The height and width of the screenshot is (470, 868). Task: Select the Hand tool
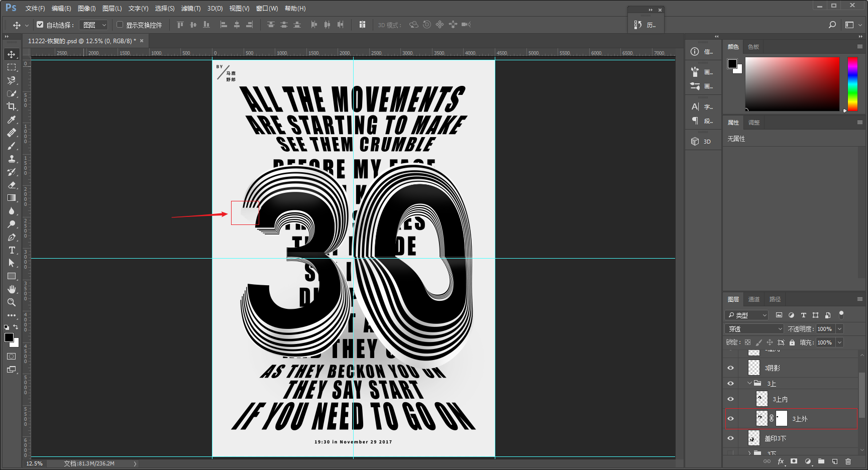pyautogui.click(x=11, y=289)
